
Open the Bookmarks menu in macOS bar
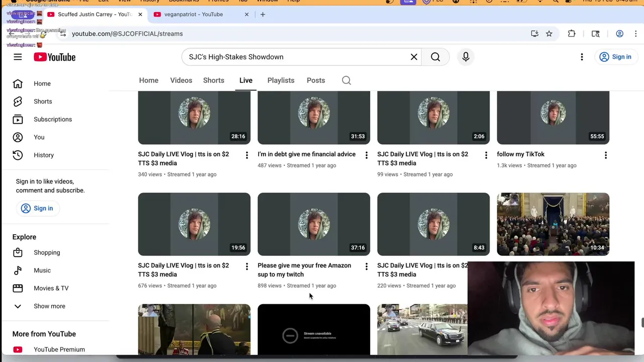tap(184, 2)
